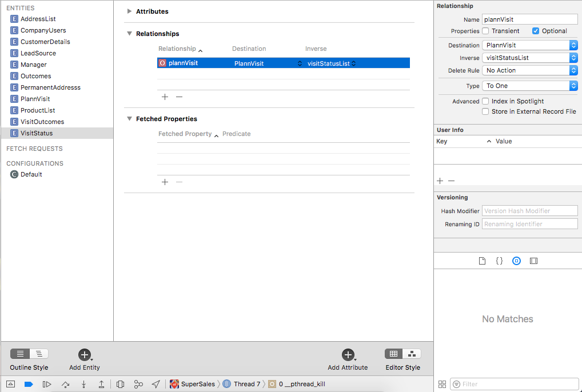
Task: Enable Index in Spotlight
Action: tap(485, 101)
